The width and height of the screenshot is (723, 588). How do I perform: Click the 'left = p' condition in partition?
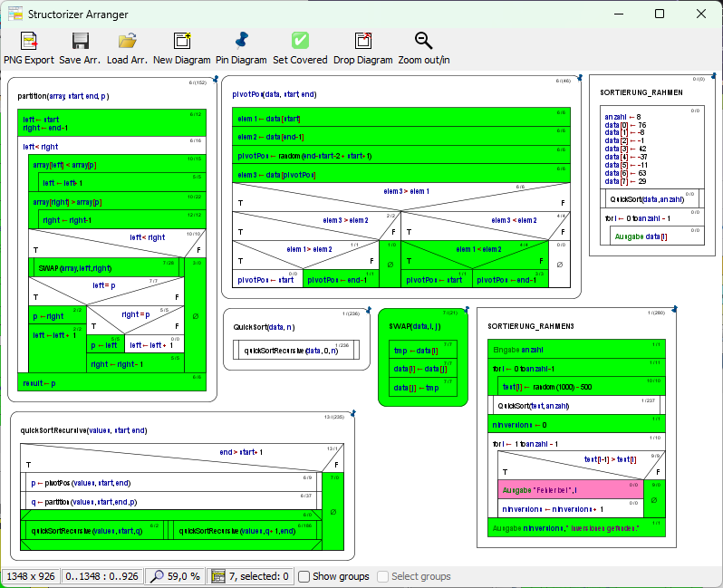(x=107, y=291)
